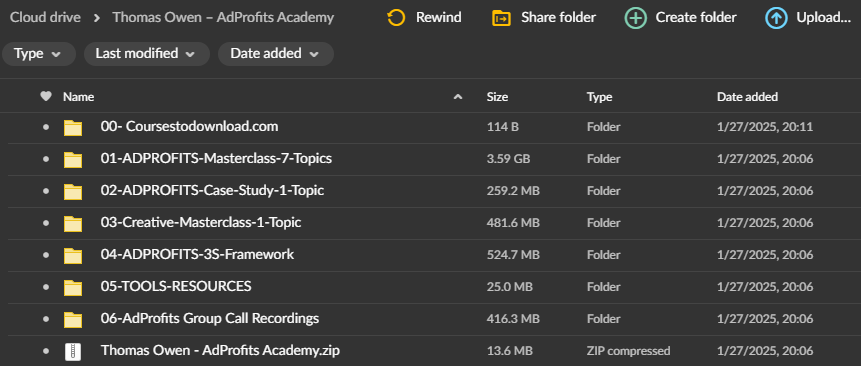Open the Type filter dropdown
The image size is (861, 366).
[38, 54]
